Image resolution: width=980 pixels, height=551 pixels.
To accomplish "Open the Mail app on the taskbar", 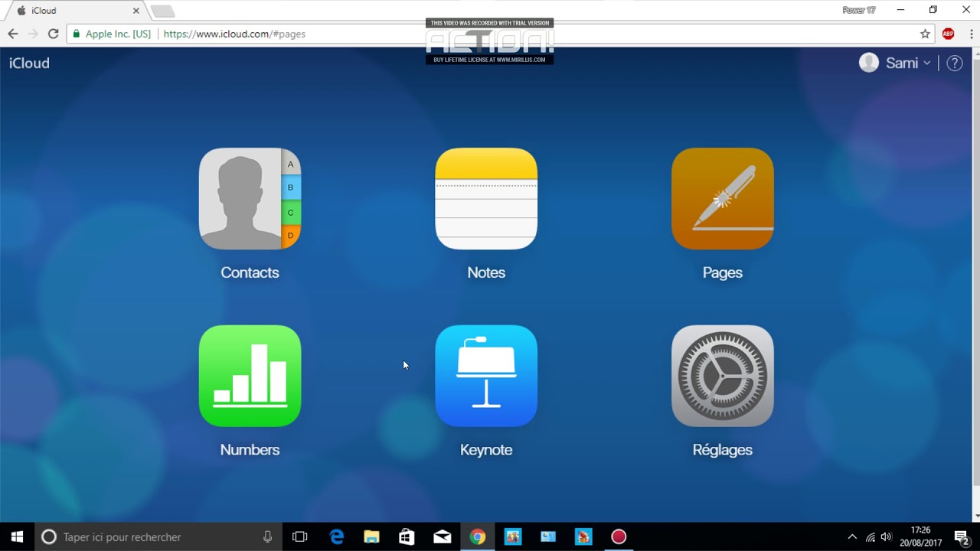I will [x=443, y=536].
